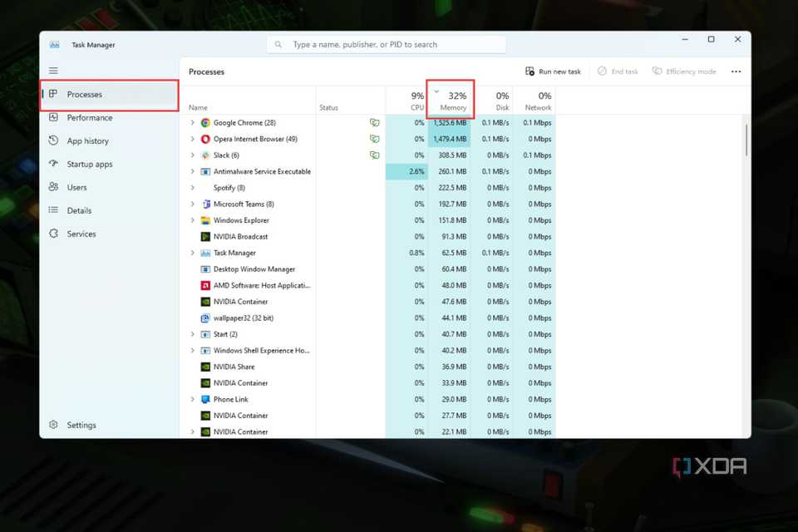
Task: Switch to Startup apps page
Action: (89, 165)
